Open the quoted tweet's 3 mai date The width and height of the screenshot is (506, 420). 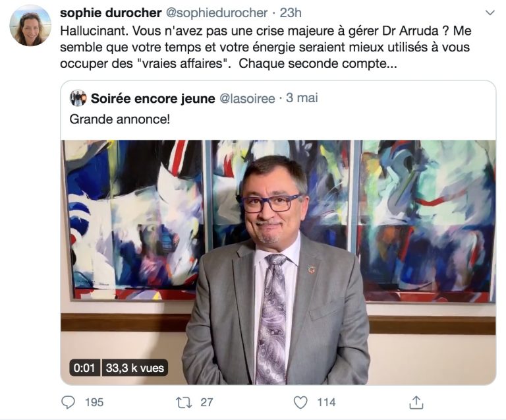tap(302, 98)
